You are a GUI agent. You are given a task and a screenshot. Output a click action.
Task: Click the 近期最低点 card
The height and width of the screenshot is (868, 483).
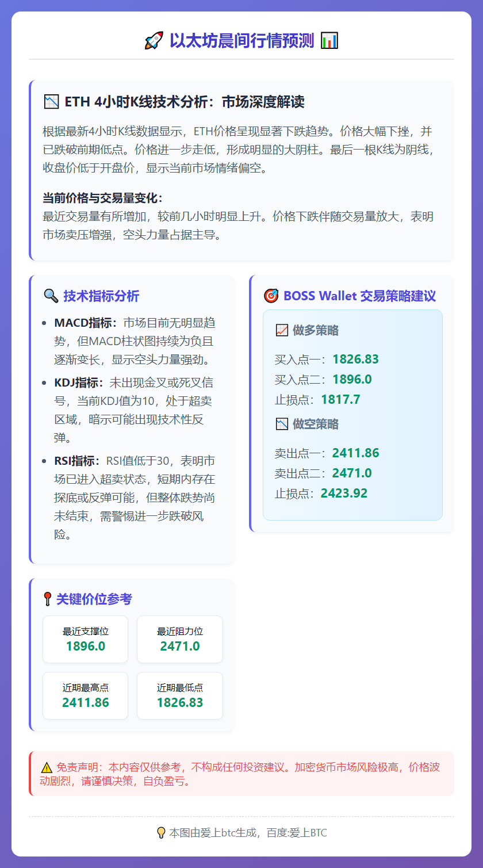pos(180,695)
